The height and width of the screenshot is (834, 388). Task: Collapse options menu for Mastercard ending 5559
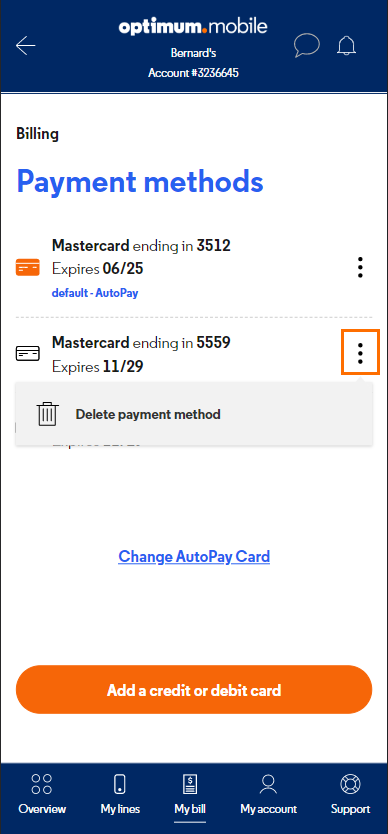coord(360,353)
